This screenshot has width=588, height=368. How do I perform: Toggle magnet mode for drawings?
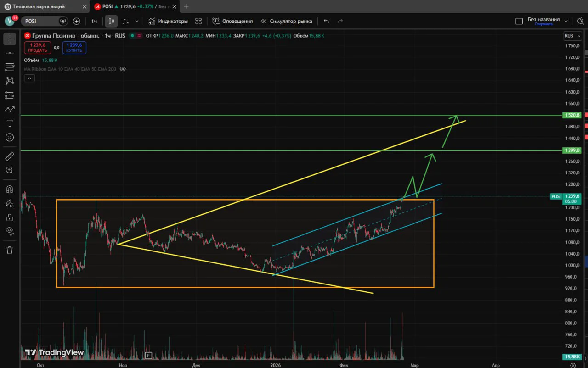(x=10, y=189)
